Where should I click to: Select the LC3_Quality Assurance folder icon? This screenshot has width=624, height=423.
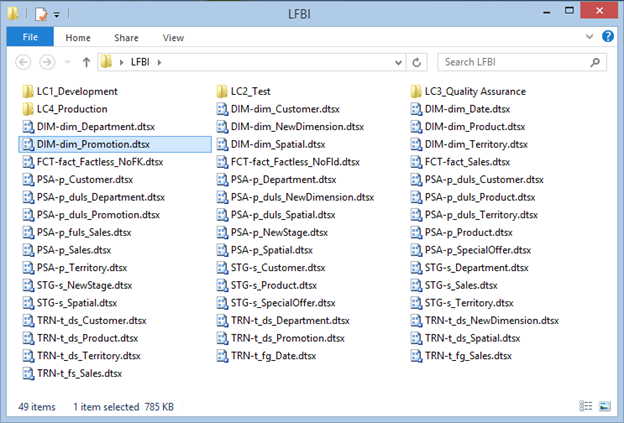coord(415,92)
